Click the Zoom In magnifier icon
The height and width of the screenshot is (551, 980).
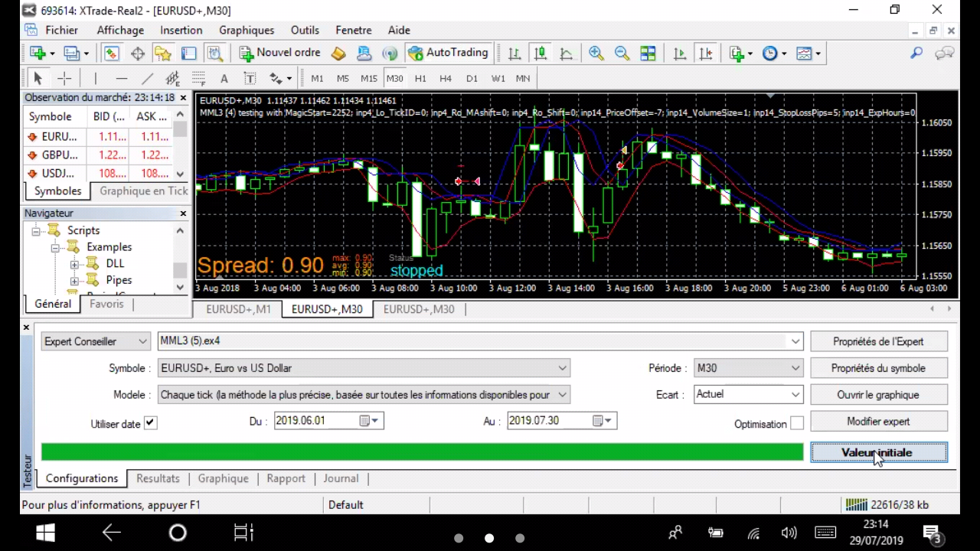(596, 53)
